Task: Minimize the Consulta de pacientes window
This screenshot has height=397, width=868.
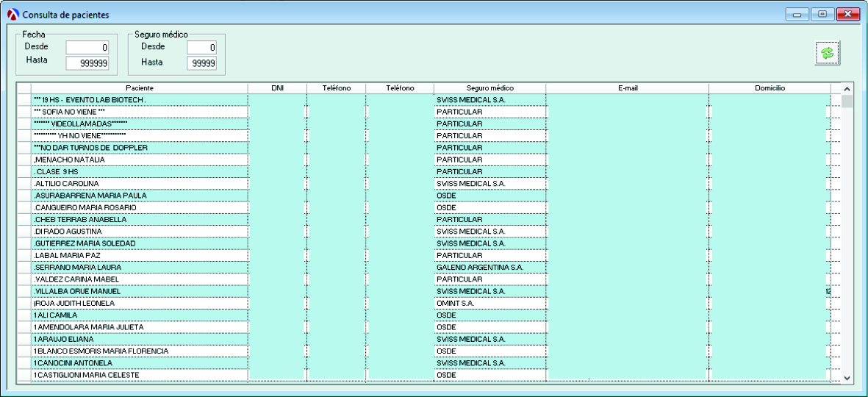Action: coord(796,14)
